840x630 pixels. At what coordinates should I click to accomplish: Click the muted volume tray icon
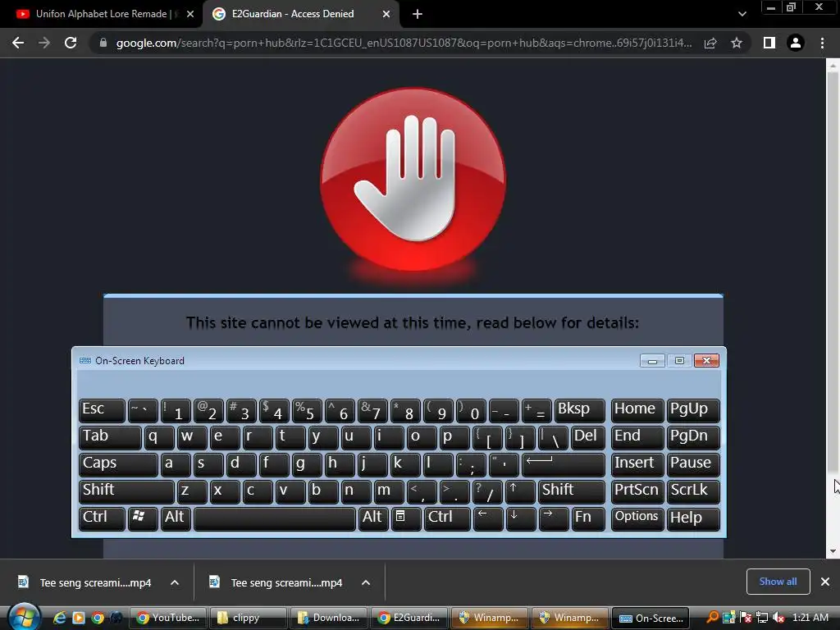tap(778, 618)
